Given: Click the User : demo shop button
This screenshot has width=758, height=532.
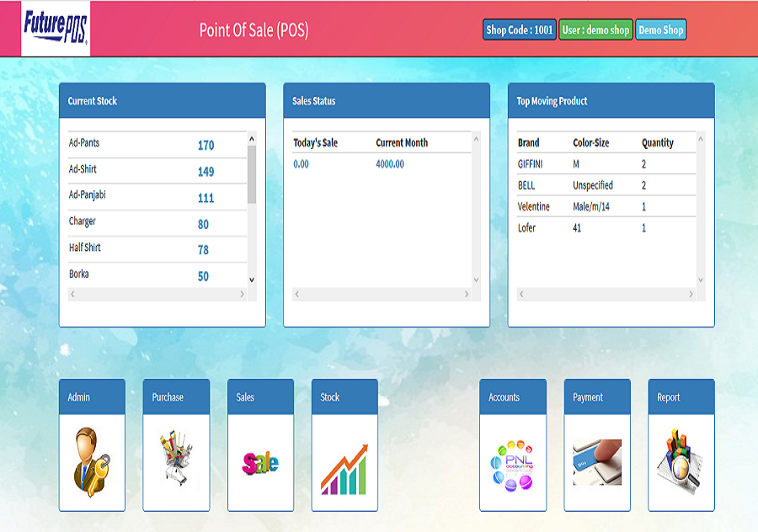Looking at the screenshot, I should click(595, 30).
